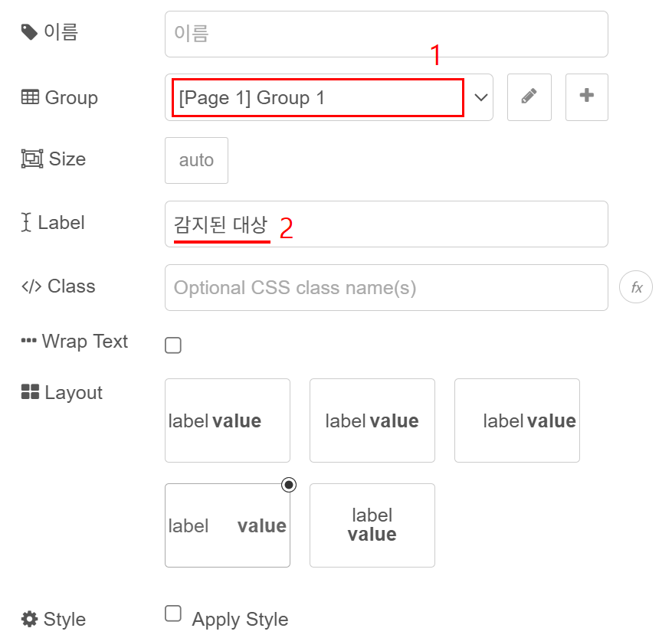672x638 pixels.
Task: Open the Group dropdown chevron
Action: click(481, 97)
